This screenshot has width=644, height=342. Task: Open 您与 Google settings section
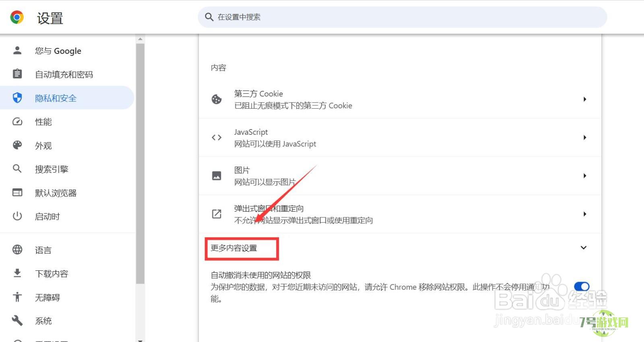coord(67,51)
